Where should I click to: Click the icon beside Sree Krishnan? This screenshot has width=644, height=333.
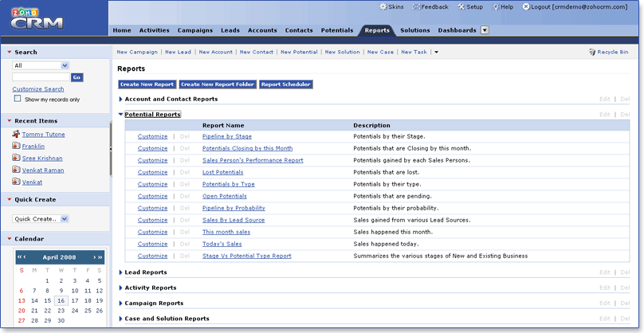point(16,158)
